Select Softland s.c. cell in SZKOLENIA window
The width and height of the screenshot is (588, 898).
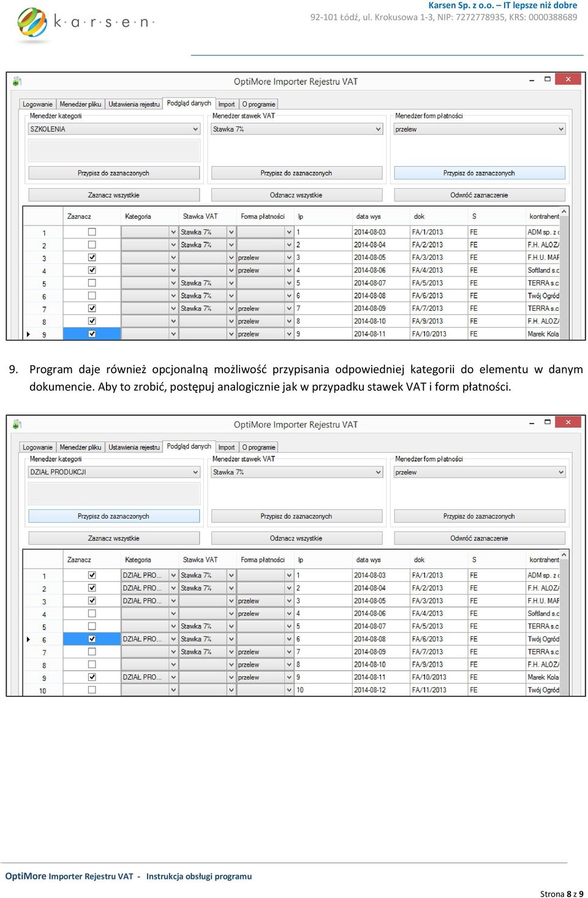pos(543,270)
